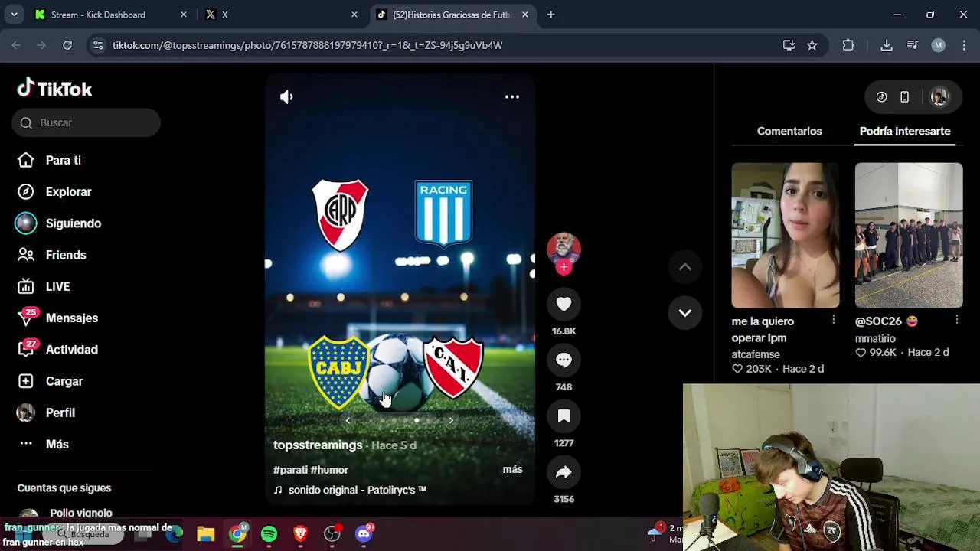980x551 pixels.
Task: Open the TikTok logo home link
Action: tap(54, 89)
